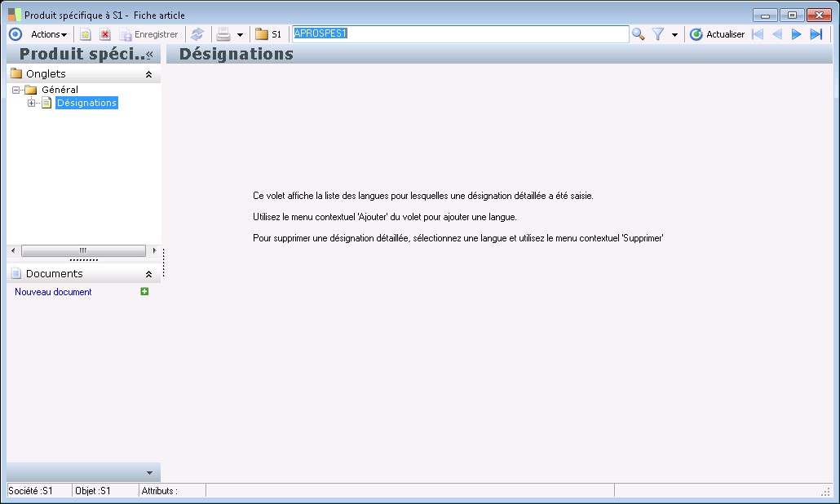Click tree horizontal scrollbar right arrow
Image resolution: width=840 pixels, height=504 pixels.
click(154, 250)
